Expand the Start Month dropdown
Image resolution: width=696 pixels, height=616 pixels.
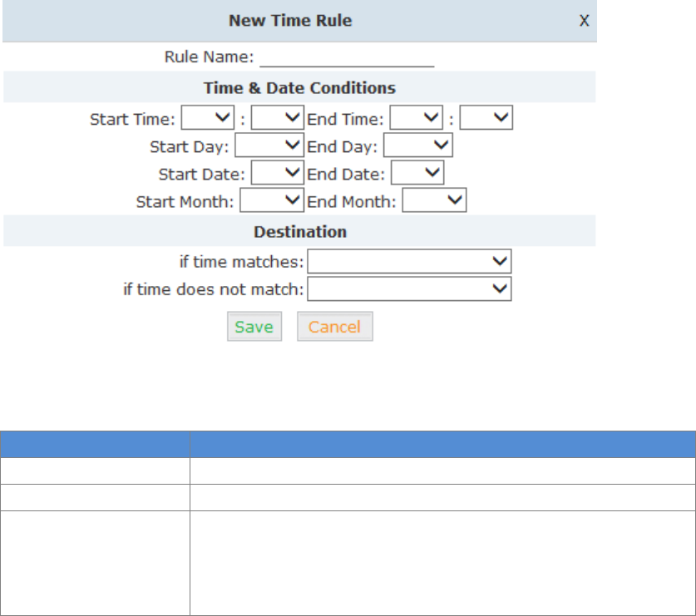272,201
